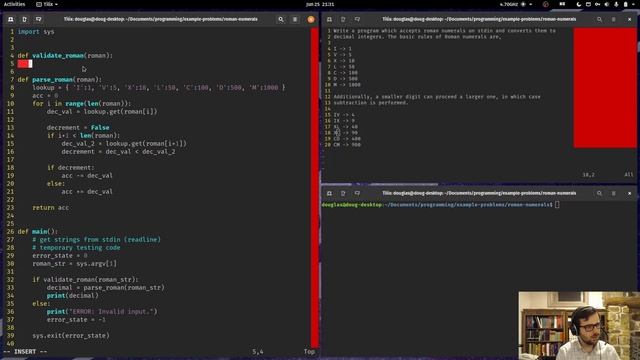640x360 pixels.
Task: Add terminal right in left Vim editor window
Action: tap(24, 19)
